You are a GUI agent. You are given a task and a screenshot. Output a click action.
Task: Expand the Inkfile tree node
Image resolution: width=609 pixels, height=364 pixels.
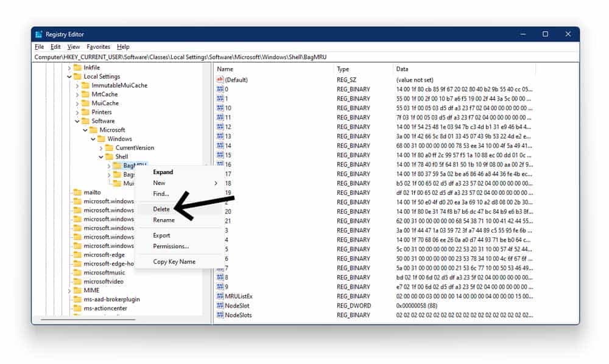click(69, 68)
